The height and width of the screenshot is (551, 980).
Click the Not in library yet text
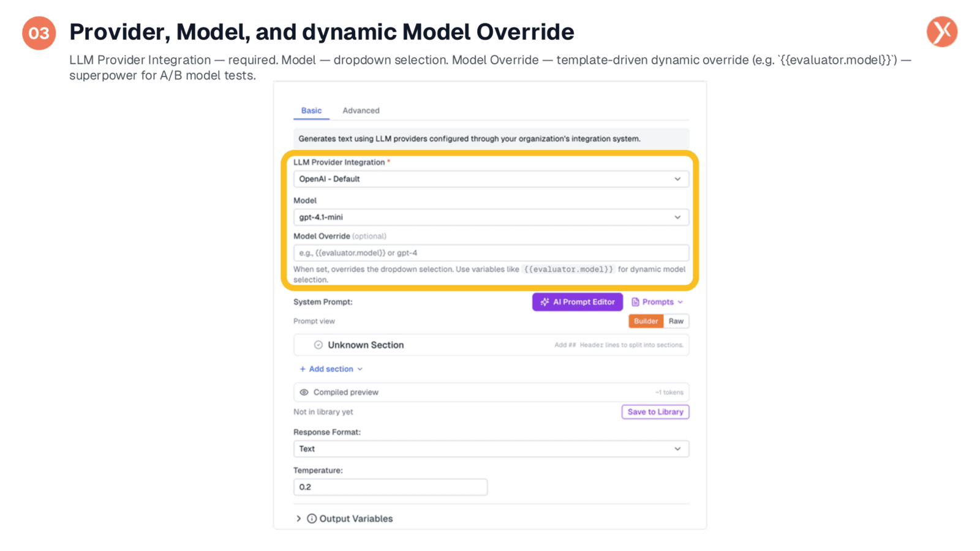tap(323, 412)
